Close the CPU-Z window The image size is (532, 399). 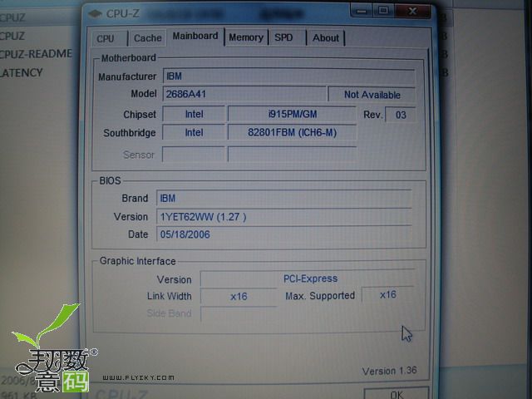coord(412,11)
